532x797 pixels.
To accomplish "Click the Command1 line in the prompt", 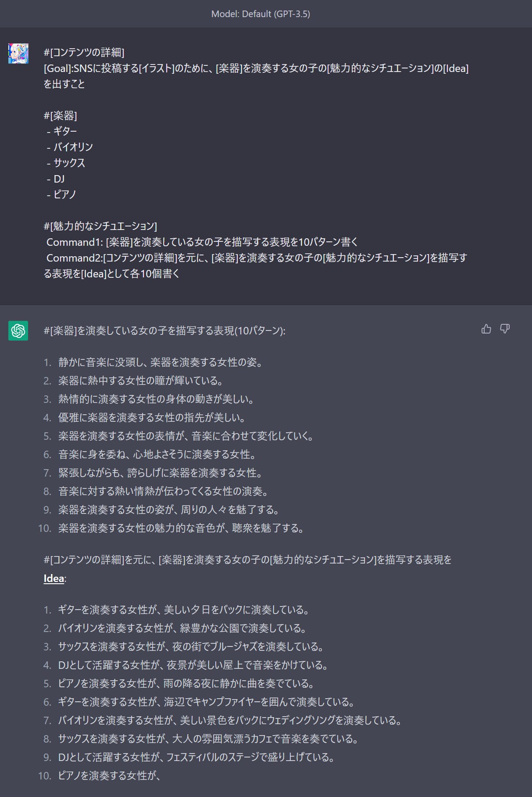I will tap(202, 242).
